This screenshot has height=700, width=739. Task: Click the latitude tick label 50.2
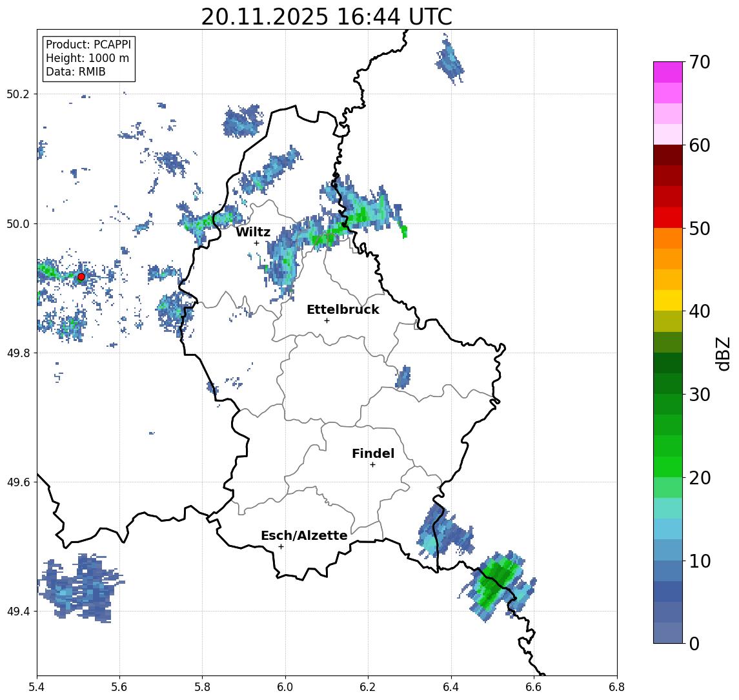point(17,94)
